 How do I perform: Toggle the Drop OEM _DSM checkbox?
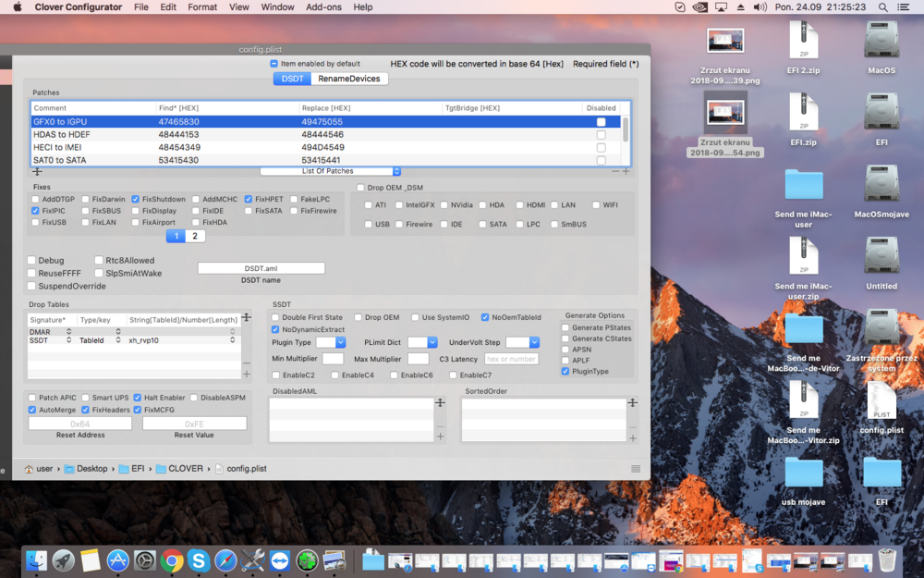(x=360, y=188)
